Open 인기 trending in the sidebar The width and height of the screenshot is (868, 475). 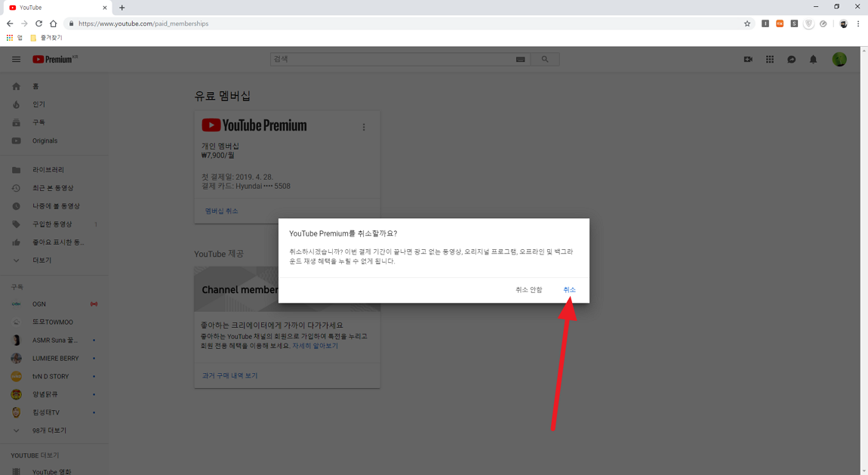(54, 104)
